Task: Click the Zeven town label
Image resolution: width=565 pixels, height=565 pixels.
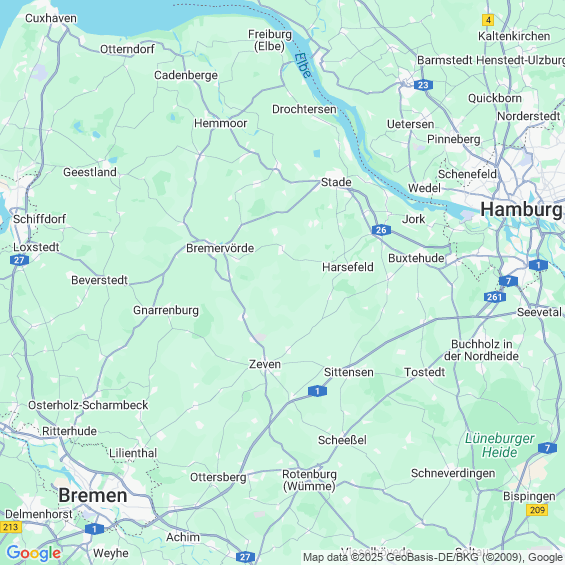Action: pyautogui.click(x=265, y=364)
